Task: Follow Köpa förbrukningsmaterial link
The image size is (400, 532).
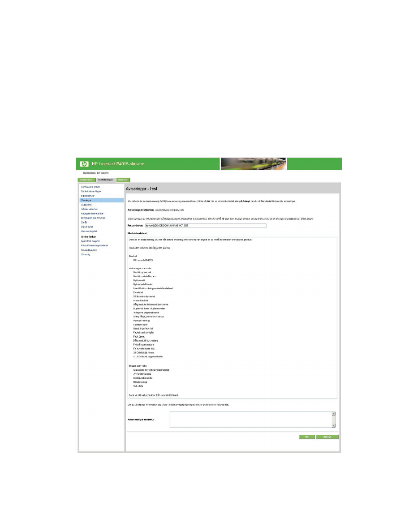Action: pyautogui.click(x=95, y=246)
